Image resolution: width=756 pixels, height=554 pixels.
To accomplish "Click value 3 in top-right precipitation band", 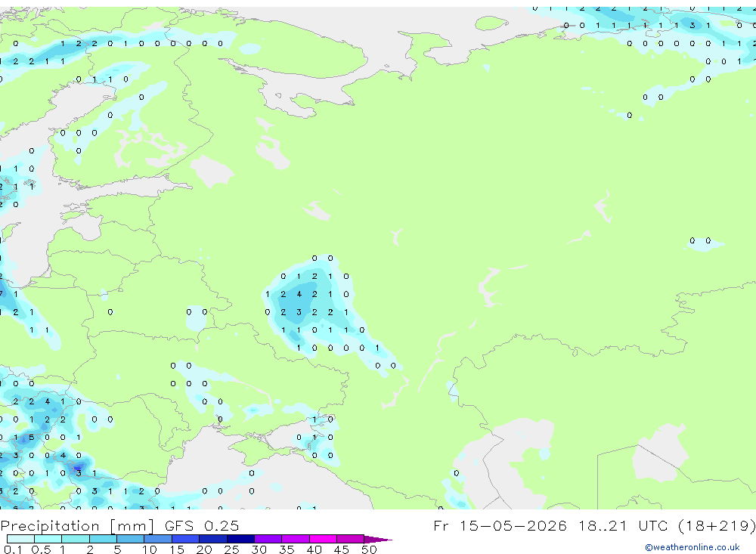I will 692,25.
